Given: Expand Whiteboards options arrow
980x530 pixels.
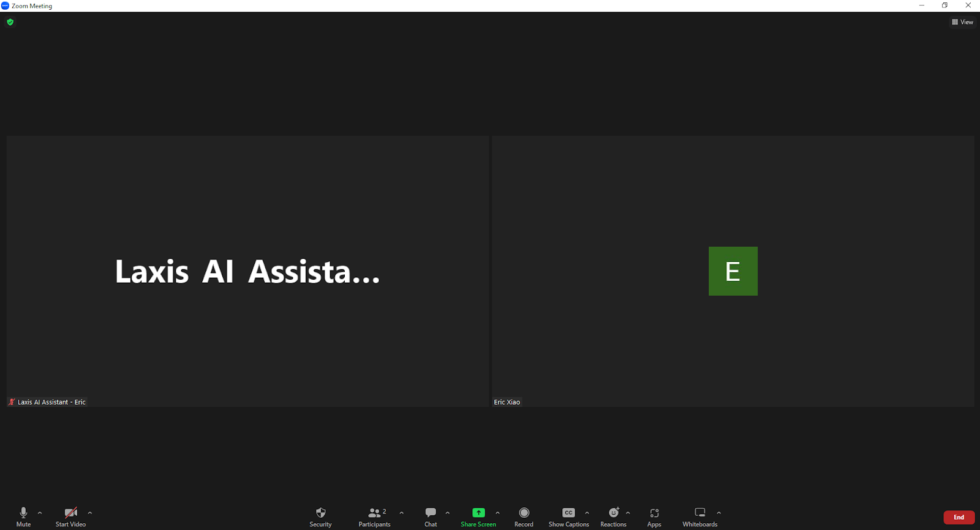Looking at the screenshot, I should 718,513.
